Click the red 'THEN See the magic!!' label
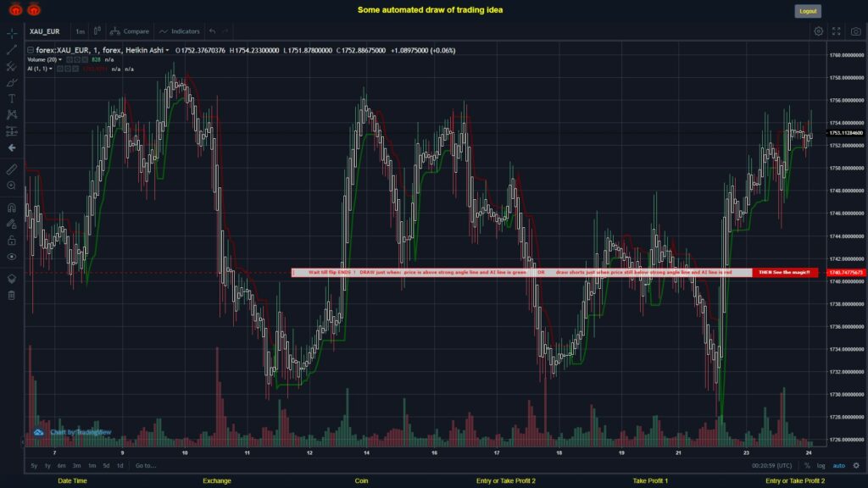Viewport: 868px width, 488px height. pos(784,272)
